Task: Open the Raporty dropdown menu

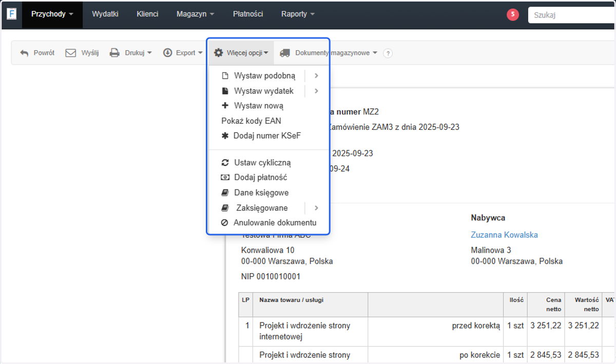Action: coord(298,14)
